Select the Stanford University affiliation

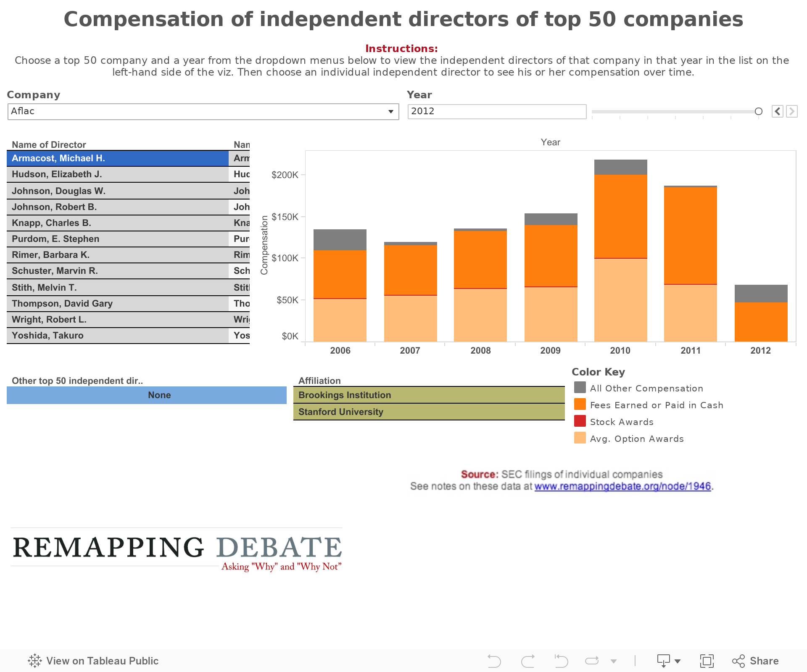point(429,412)
